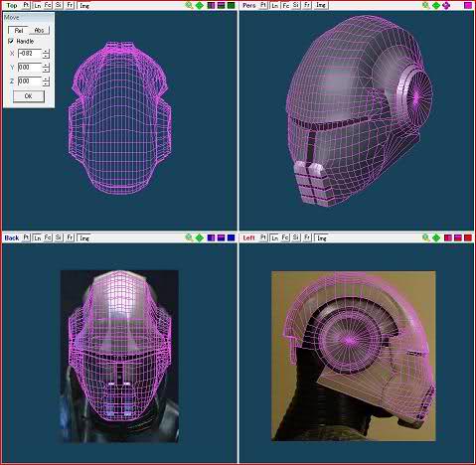
Task: Open the Top view name selector
Action: click(x=12, y=6)
